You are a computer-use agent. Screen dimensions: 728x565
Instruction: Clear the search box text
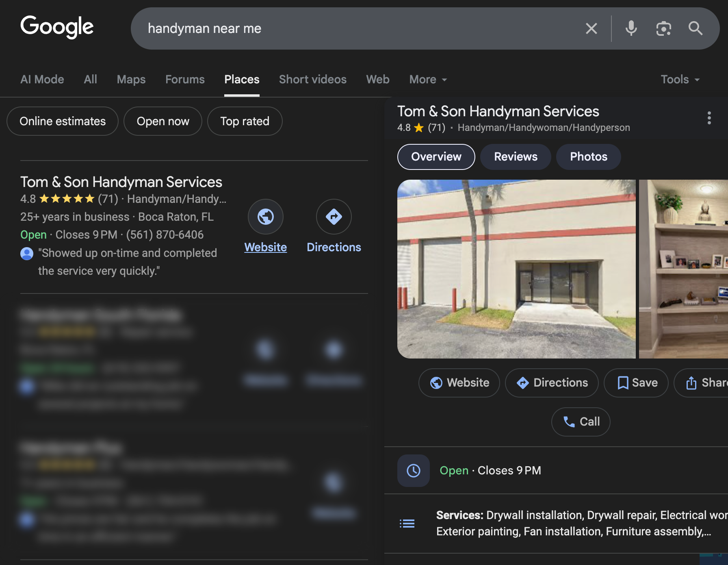[x=591, y=28]
